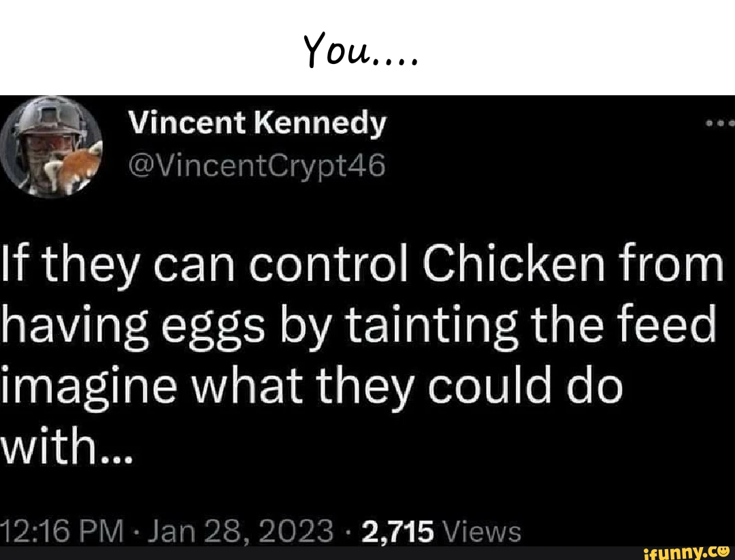Click the Views label

pos(482,531)
